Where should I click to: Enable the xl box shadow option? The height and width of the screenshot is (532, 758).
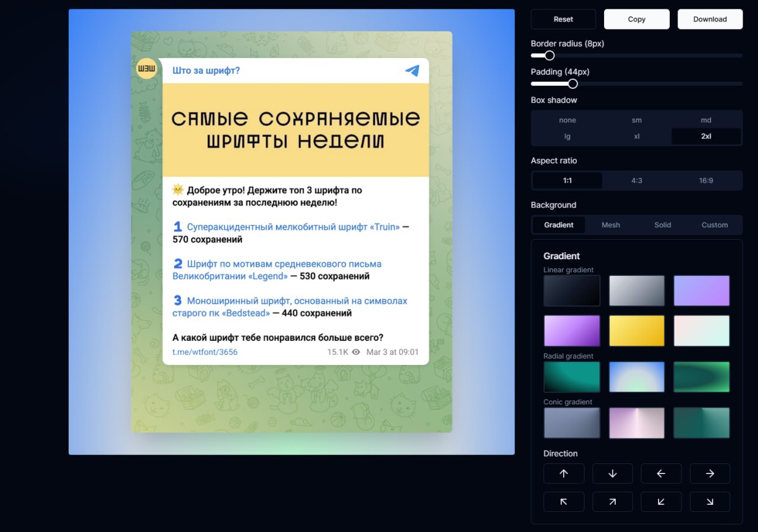(x=637, y=136)
